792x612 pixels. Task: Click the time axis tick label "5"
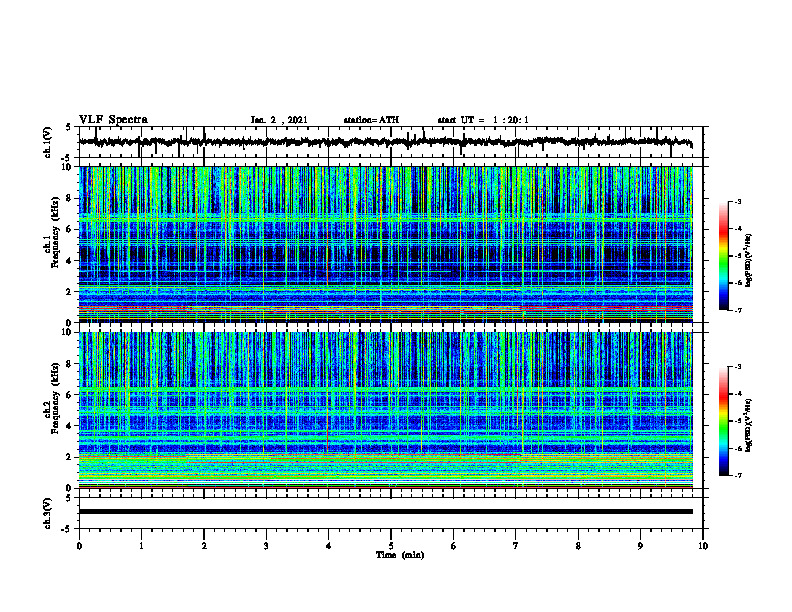pyautogui.click(x=391, y=546)
